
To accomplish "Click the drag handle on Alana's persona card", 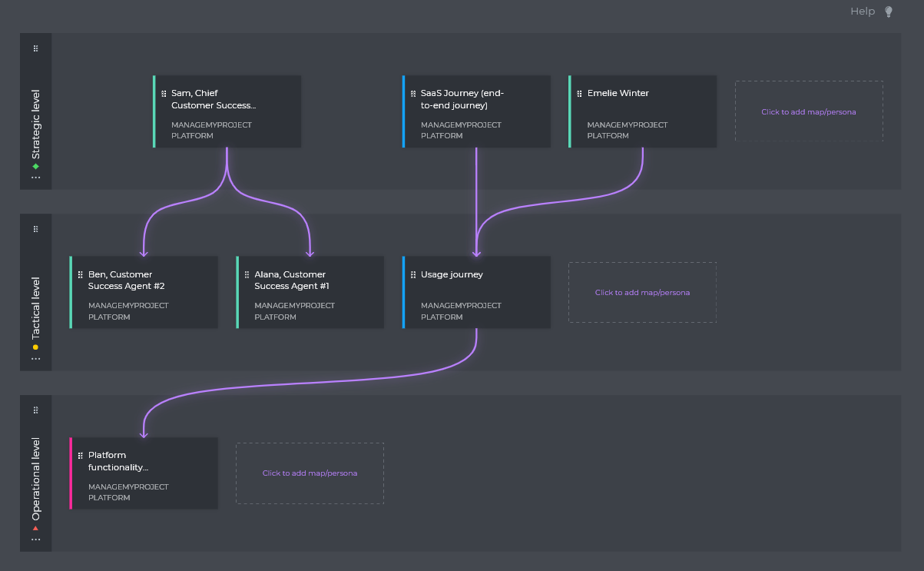I will (246, 274).
